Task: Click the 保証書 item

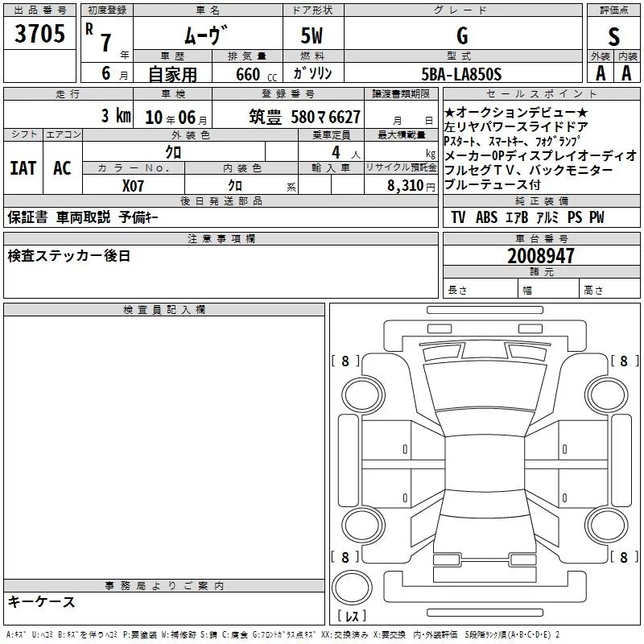Action: pos(27,217)
